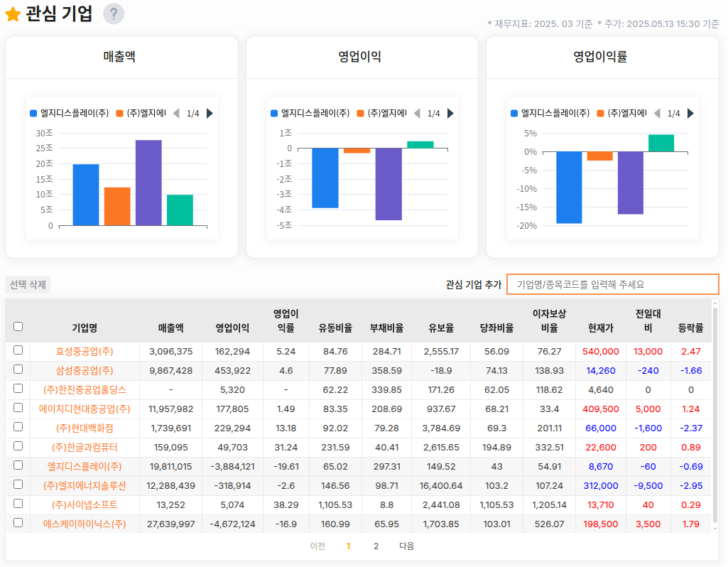Open (주)한글과컴퓨터 company link

point(85,447)
